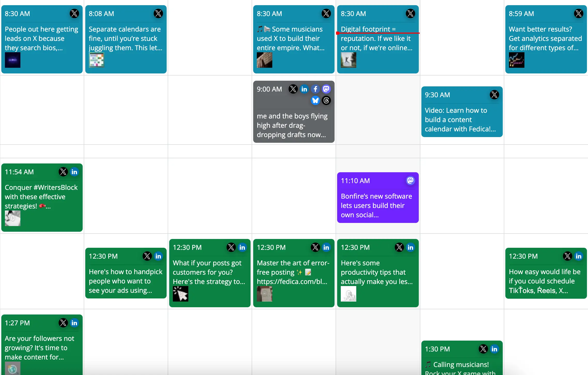This screenshot has width=588, height=375.
Task: Click the X icon on the 8:59 AM post
Action: 578,13
